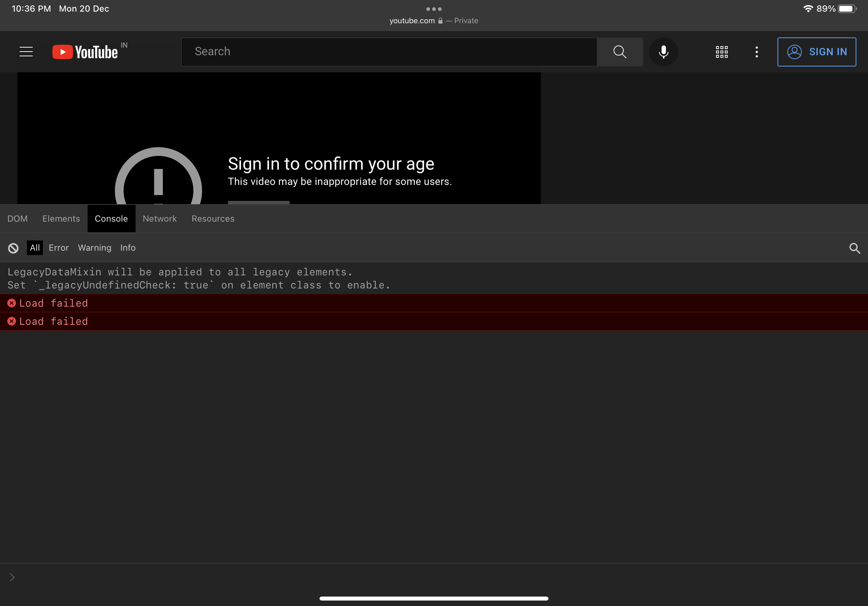Image resolution: width=868 pixels, height=606 pixels.
Task: Clear the console log output
Action: point(13,248)
